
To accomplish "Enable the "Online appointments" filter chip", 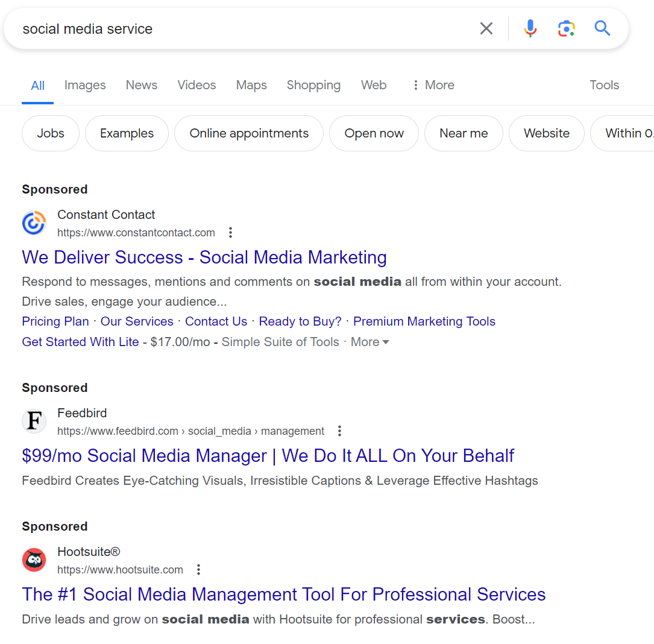I will [x=249, y=133].
